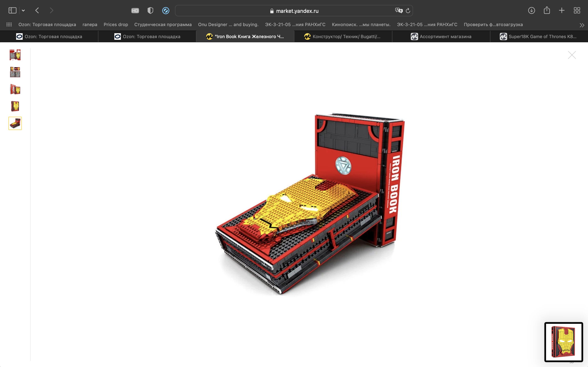Screen dimensions: 588x367
Task: Open the privacy shield report icon
Action: [150, 10]
